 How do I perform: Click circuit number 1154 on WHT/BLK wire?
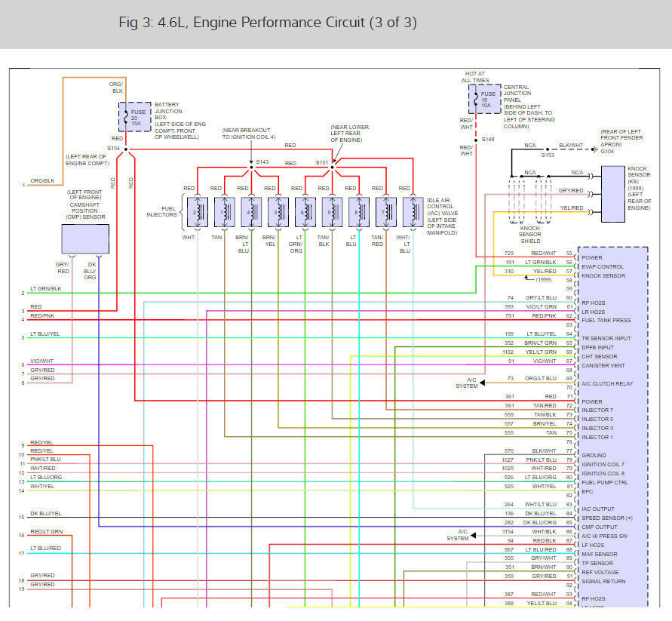pos(508,531)
